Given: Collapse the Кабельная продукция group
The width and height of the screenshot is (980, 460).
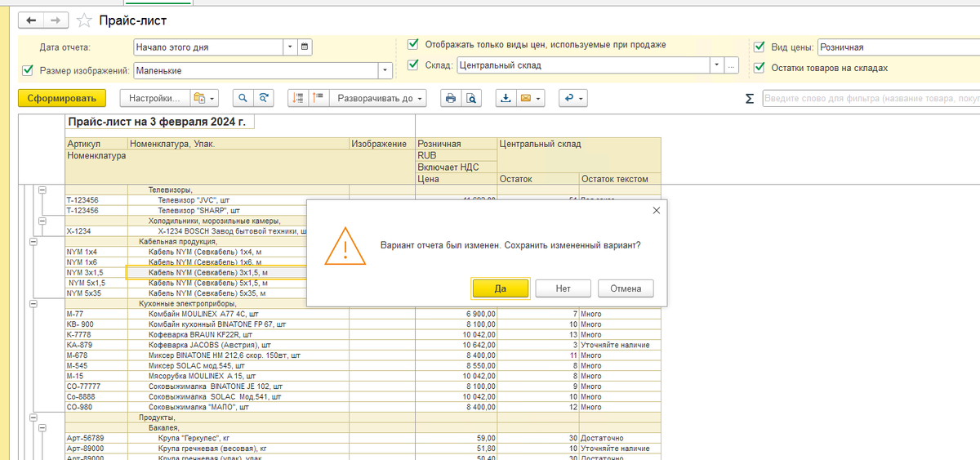Looking at the screenshot, I should click(x=33, y=241).
